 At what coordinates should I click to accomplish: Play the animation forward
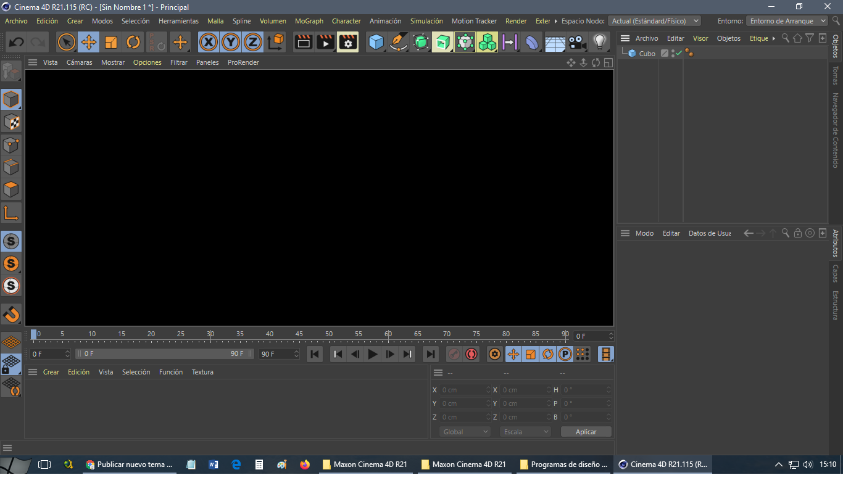tap(373, 354)
